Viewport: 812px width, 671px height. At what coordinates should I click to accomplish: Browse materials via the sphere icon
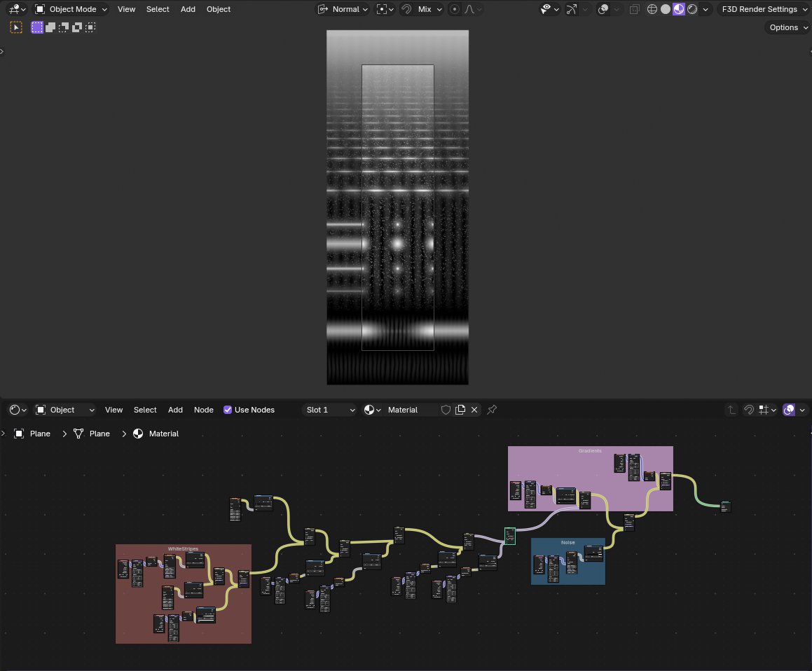(x=372, y=410)
